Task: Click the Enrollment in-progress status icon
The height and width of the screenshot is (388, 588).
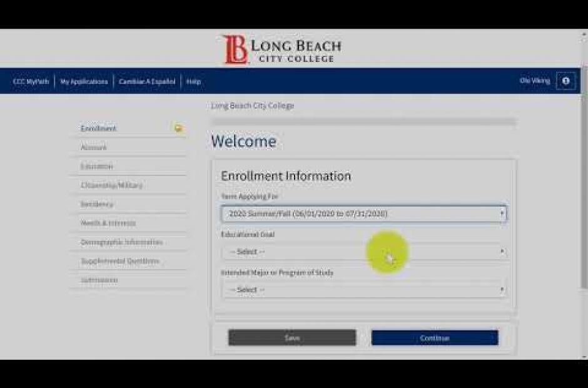Action: pos(178,128)
